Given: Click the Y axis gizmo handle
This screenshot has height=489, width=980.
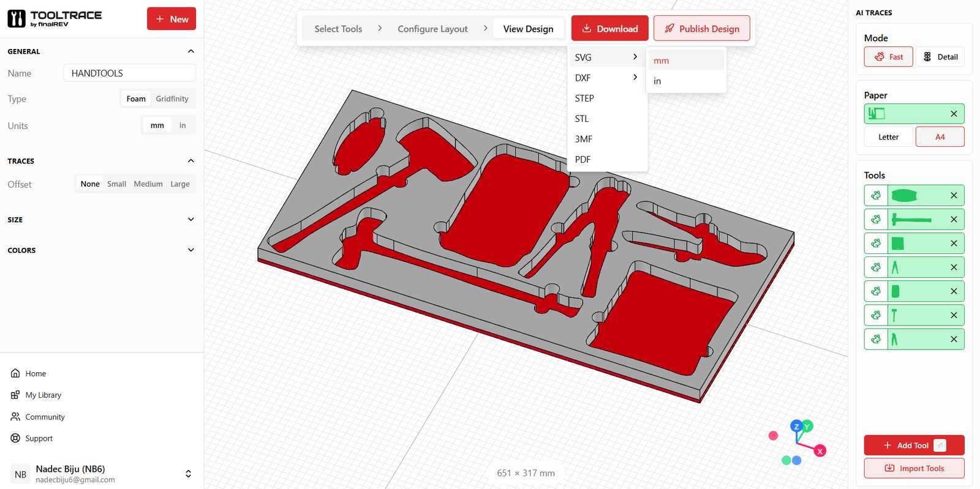Looking at the screenshot, I should [x=807, y=426].
